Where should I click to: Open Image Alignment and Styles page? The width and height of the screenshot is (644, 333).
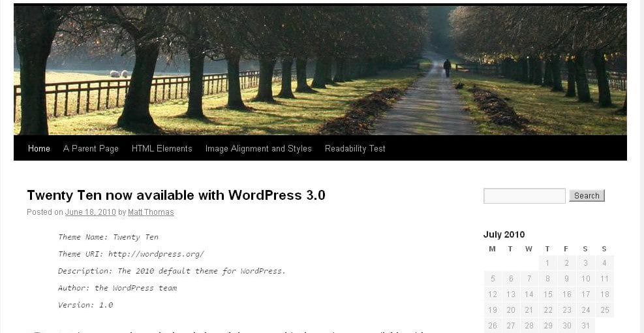(258, 148)
